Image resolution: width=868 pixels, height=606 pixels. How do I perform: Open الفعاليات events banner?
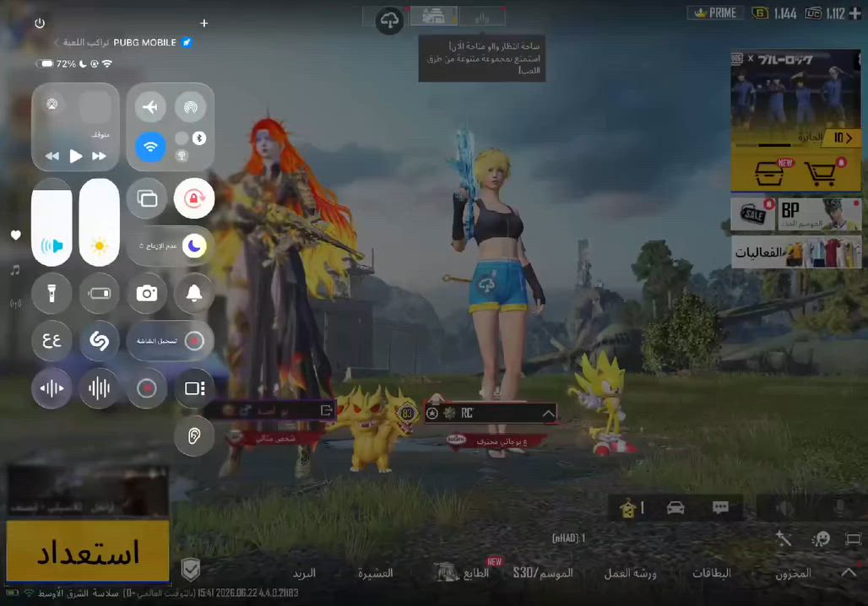coord(796,252)
